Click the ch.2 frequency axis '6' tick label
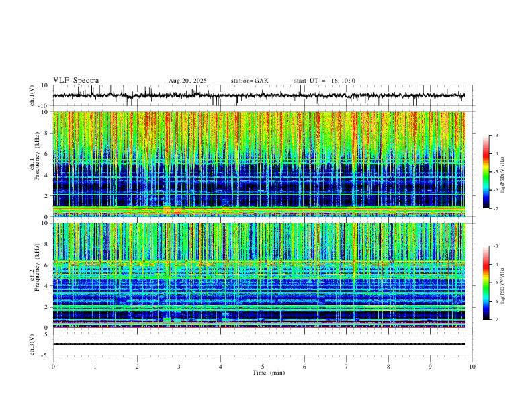 (47, 265)
